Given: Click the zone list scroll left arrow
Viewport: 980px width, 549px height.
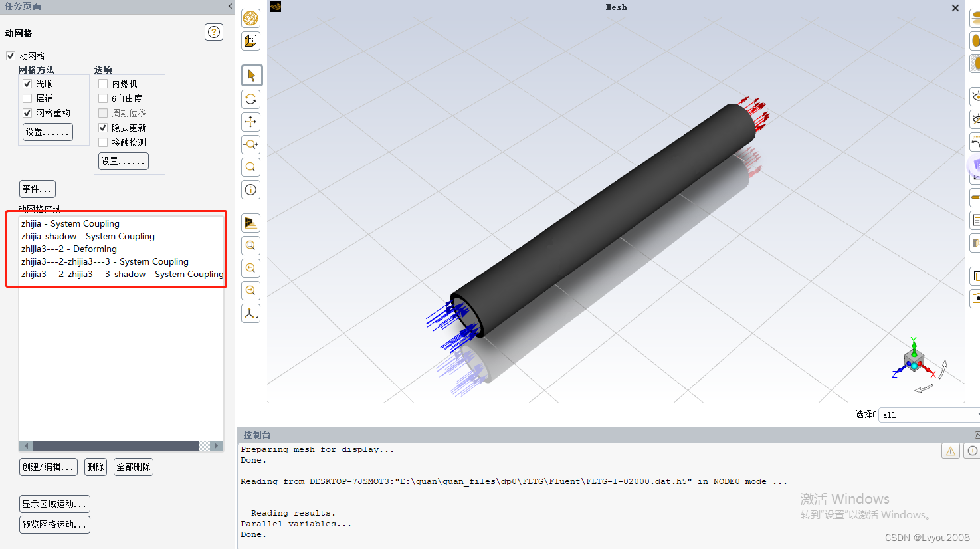Looking at the screenshot, I should 25,447.
